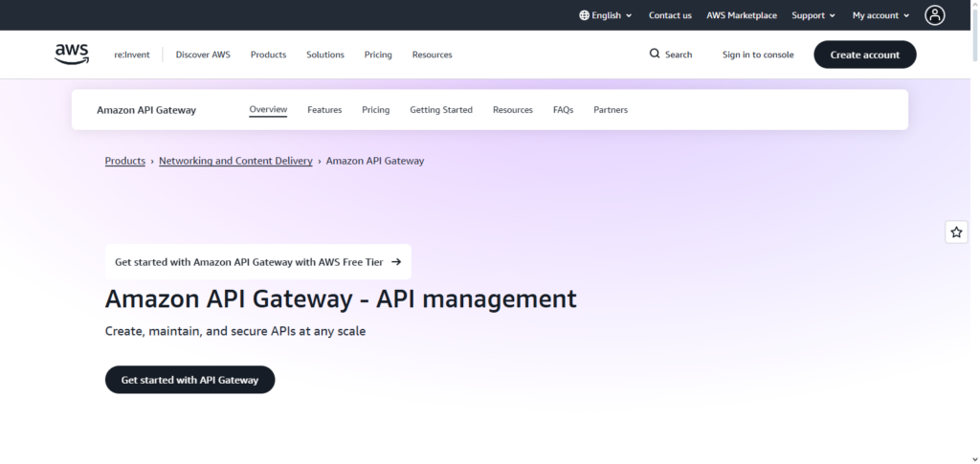Open the Partners tab
The height and width of the screenshot is (464, 980).
(x=611, y=109)
